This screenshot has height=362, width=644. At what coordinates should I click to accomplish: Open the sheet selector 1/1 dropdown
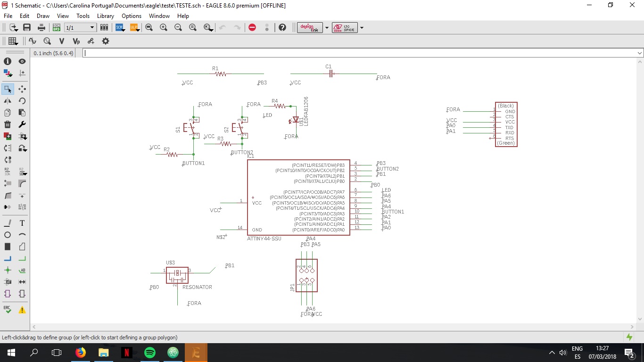[x=80, y=28]
